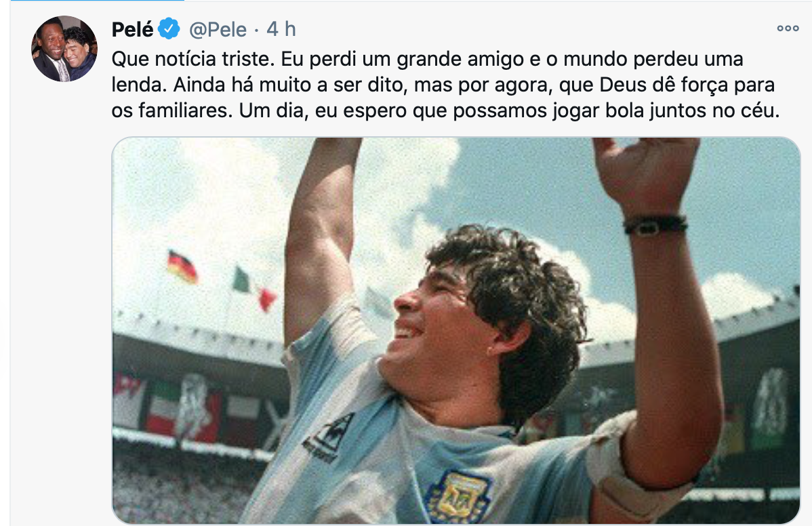Click the German flag in the photo
Screen dimensions: 812x526
pyautogui.click(x=182, y=266)
